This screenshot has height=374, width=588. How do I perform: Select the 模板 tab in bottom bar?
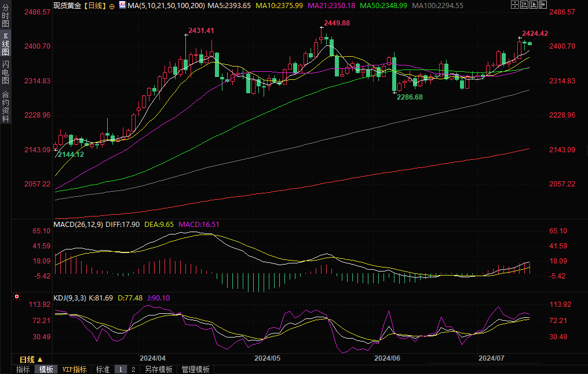(x=46, y=369)
